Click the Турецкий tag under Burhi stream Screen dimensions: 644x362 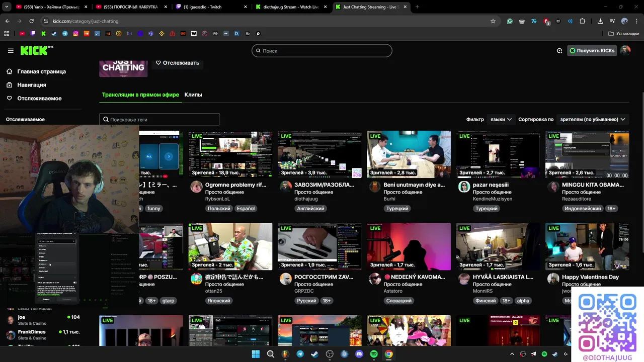click(396, 209)
